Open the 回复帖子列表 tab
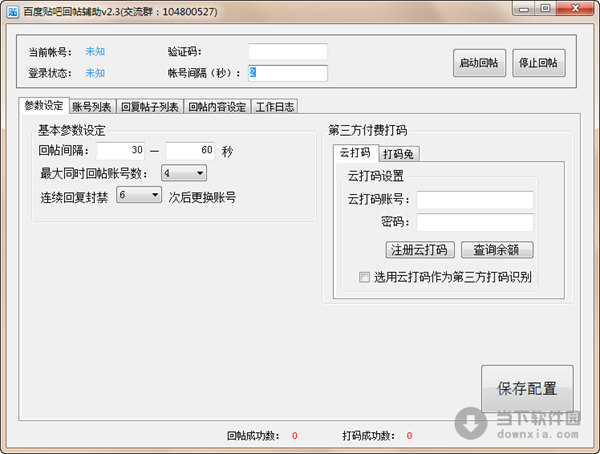600x454 pixels. tap(150, 107)
